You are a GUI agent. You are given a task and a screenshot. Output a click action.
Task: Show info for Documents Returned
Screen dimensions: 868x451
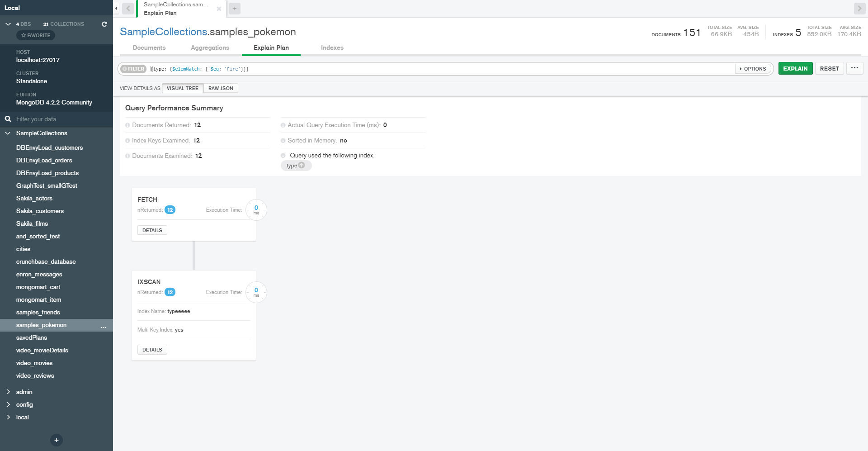pyautogui.click(x=127, y=125)
